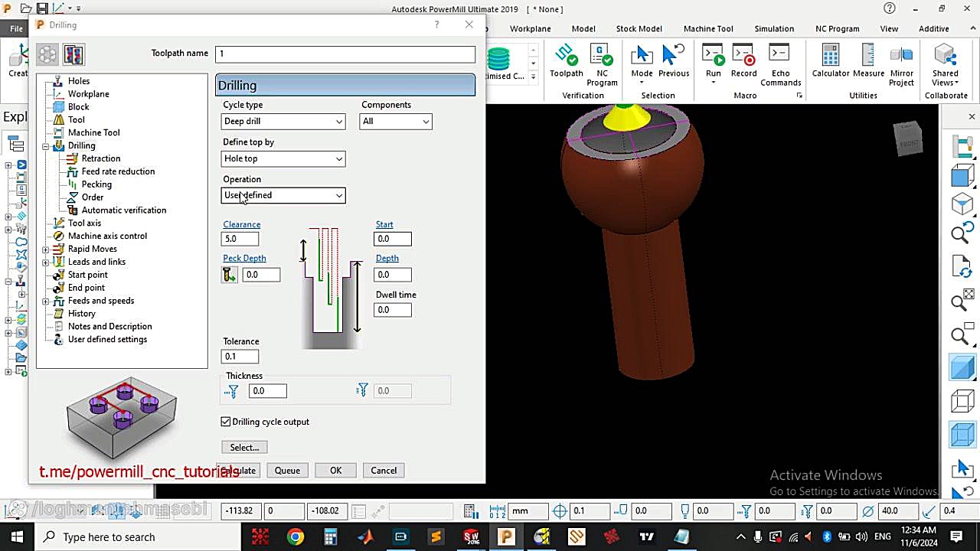Click the Toolpath name input field
This screenshot has height=551, width=980.
click(345, 54)
